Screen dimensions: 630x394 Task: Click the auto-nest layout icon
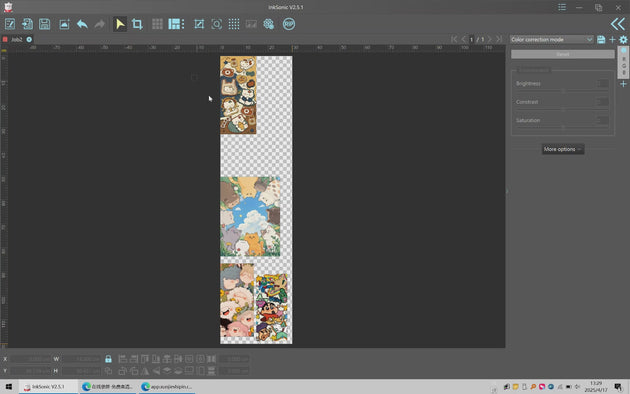[x=176, y=24]
